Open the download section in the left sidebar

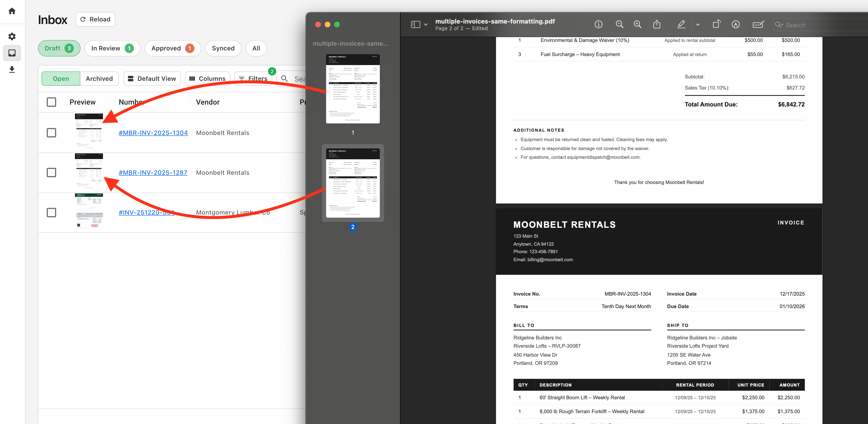coord(12,70)
